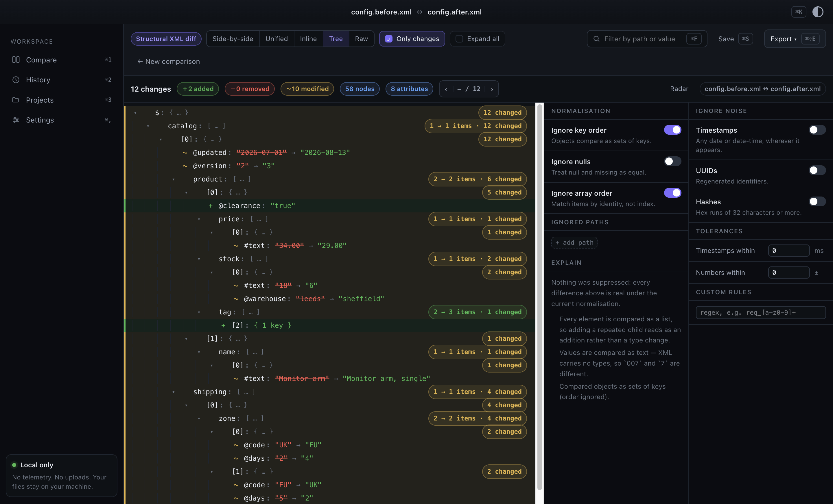Switch to Unified view
This screenshot has height=504, width=833.
pos(276,39)
